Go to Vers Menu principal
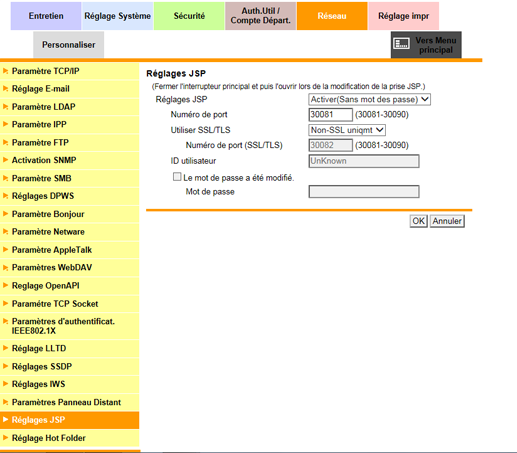The height and width of the screenshot is (453, 517). (x=426, y=45)
